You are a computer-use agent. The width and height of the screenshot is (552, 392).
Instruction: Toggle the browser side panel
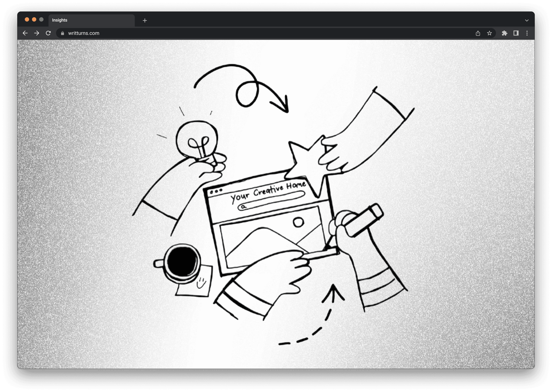tap(516, 33)
